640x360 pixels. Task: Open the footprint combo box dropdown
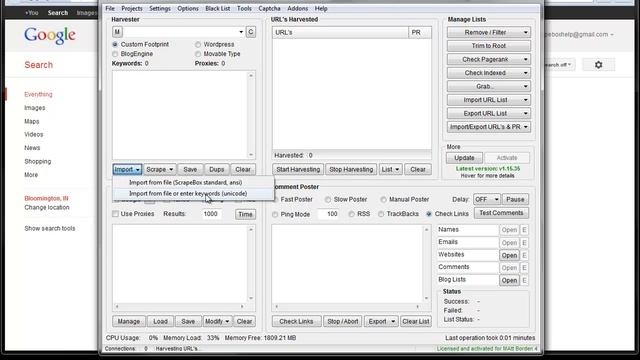(x=241, y=32)
